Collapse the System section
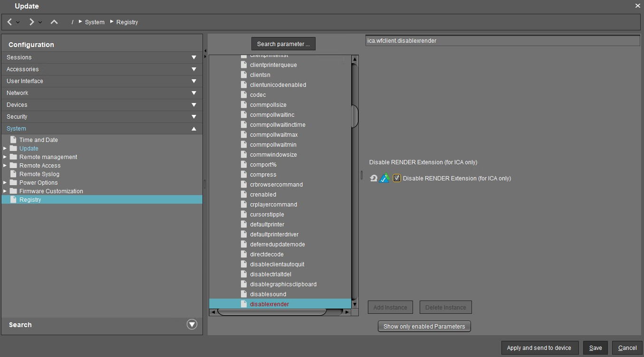 193,129
